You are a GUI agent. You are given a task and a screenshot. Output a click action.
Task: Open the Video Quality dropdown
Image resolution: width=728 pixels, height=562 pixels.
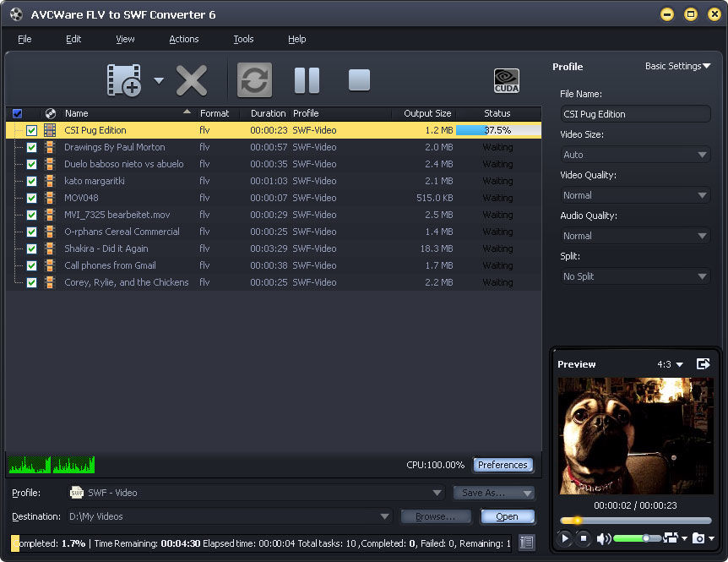pos(635,195)
